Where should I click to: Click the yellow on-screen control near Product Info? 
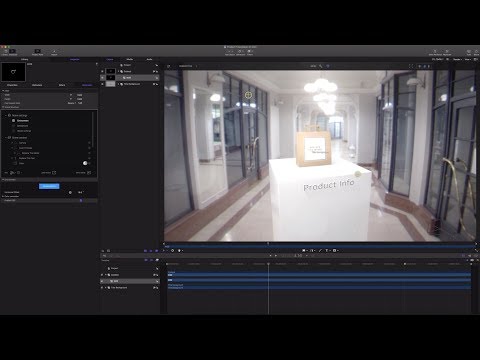[358, 174]
